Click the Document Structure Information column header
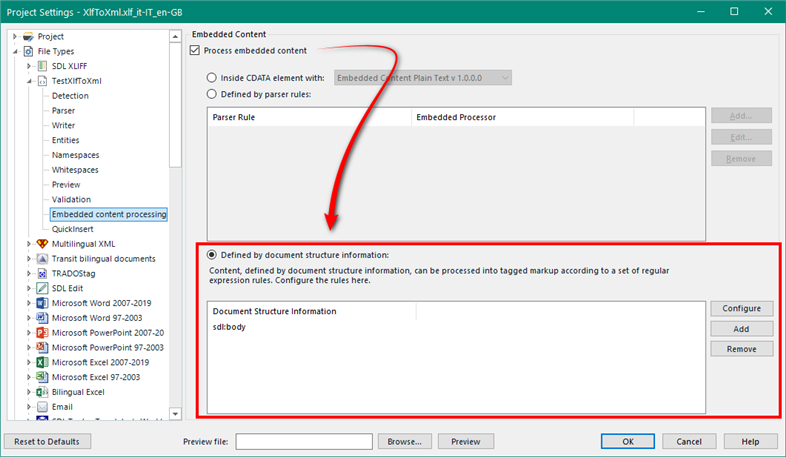Screen dimensions: 786x457 click(312, 311)
